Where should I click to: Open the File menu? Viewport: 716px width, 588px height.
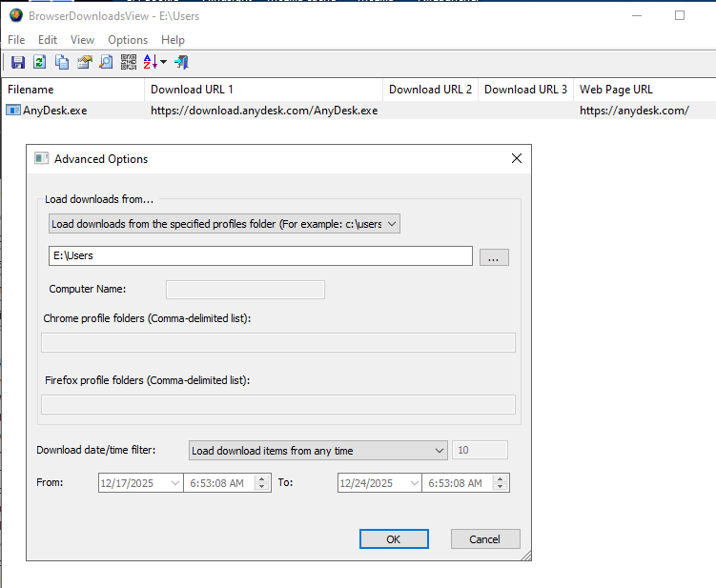[x=16, y=40]
